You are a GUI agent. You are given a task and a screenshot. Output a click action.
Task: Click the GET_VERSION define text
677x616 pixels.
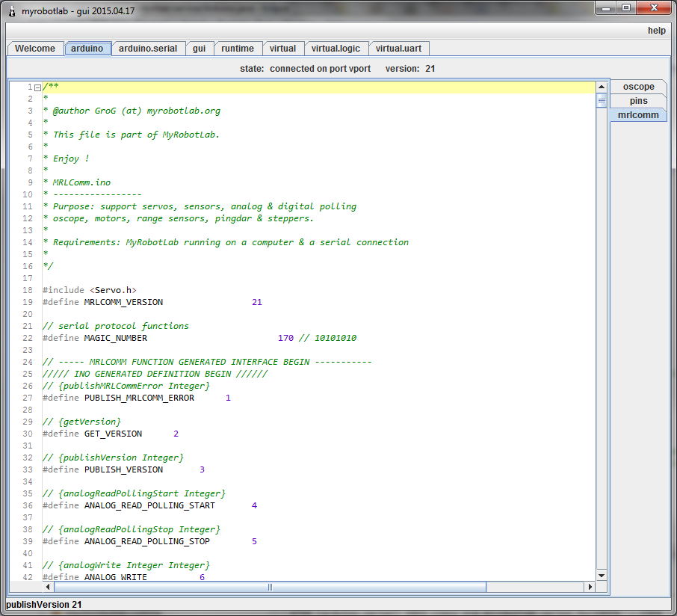(113, 434)
